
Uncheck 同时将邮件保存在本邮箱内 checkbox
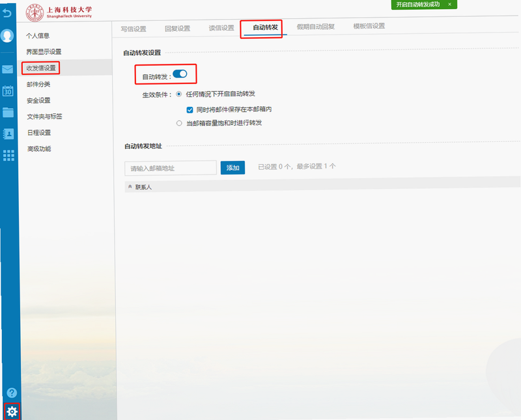190,109
